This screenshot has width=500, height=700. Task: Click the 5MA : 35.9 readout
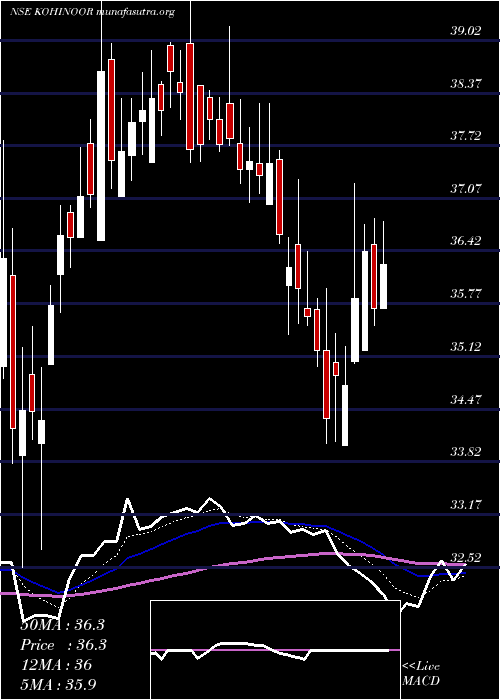tap(59, 684)
